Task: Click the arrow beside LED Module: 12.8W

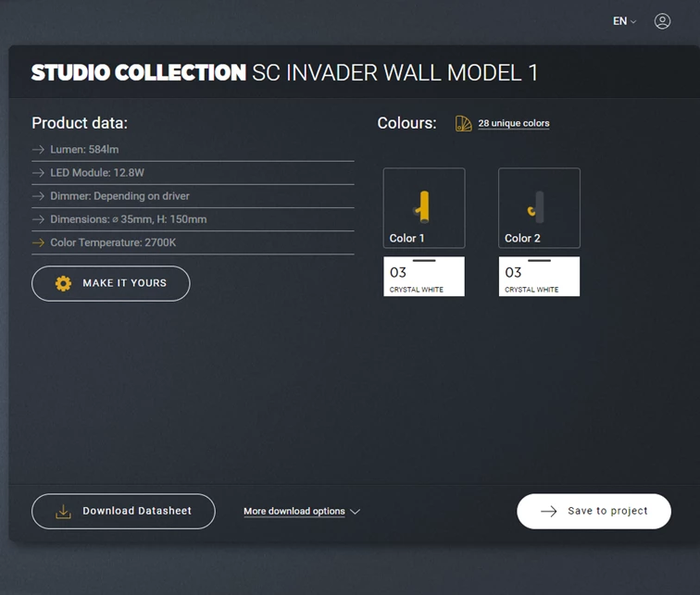Action: (x=38, y=173)
